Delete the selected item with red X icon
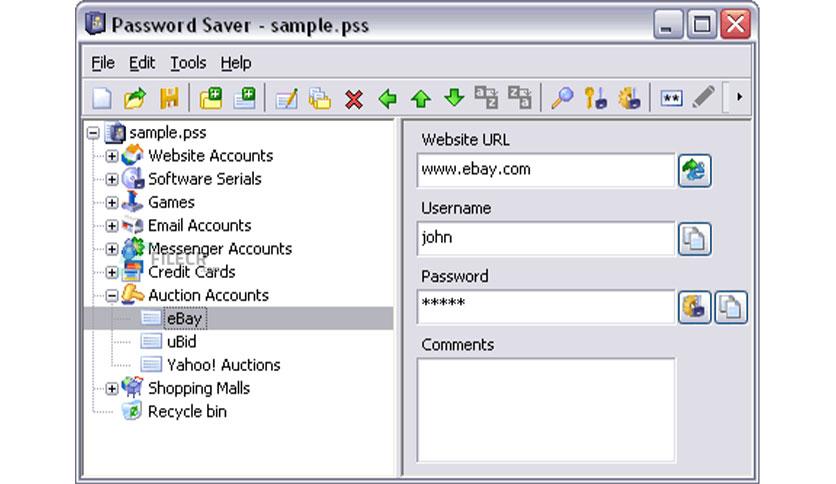836x484 pixels. click(x=354, y=99)
